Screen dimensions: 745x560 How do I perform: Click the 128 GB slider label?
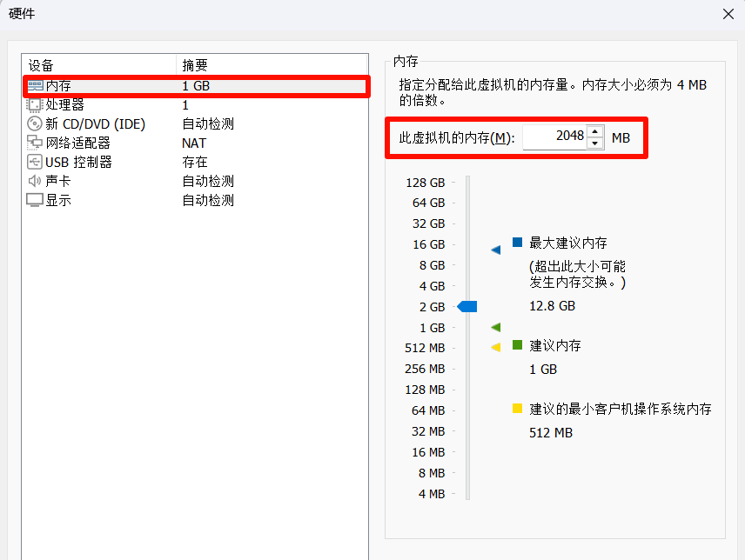[x=426, y=183]
